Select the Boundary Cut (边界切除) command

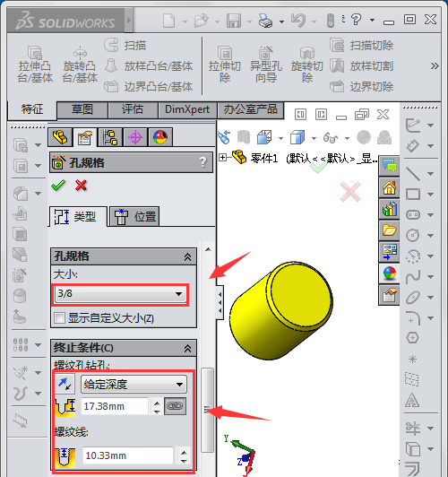click(x=362, y=87)
